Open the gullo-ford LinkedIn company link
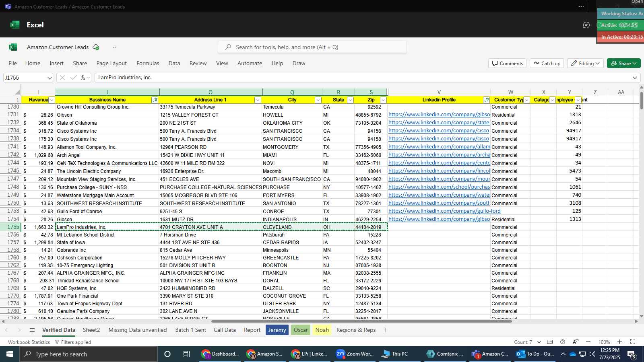The image size is (644, 362). (x=444, y=211)
